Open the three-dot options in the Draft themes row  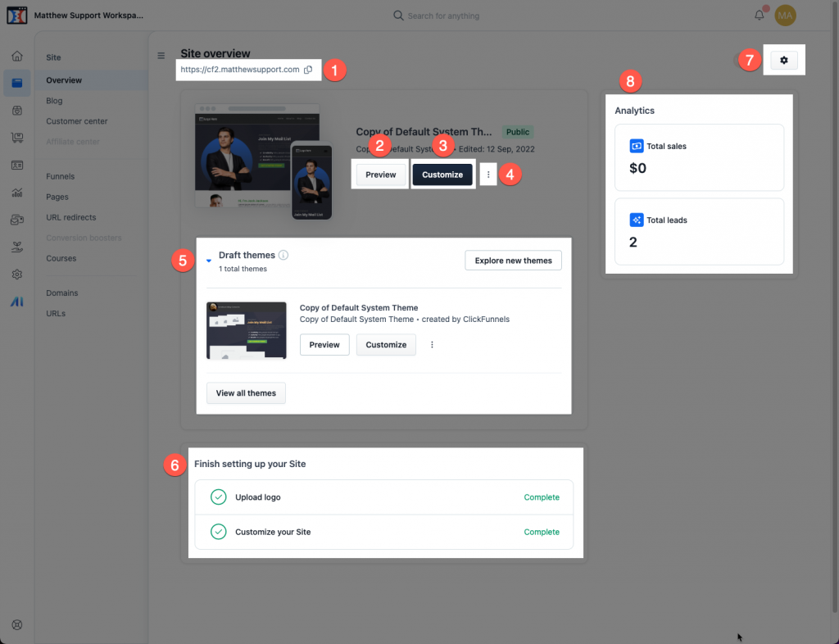(432, 345)
